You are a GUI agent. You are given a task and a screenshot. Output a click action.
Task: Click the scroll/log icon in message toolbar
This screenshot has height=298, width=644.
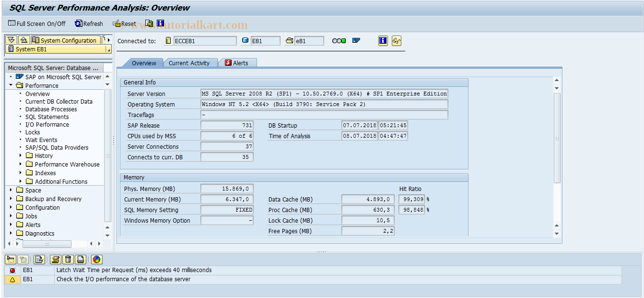pos(56,260)
